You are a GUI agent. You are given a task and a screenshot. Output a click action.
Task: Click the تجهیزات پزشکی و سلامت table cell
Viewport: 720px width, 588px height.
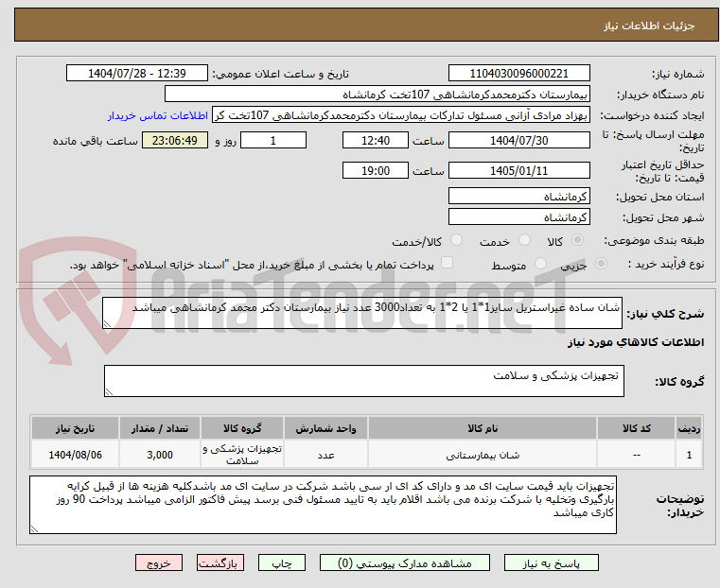[x=242, y=455]
